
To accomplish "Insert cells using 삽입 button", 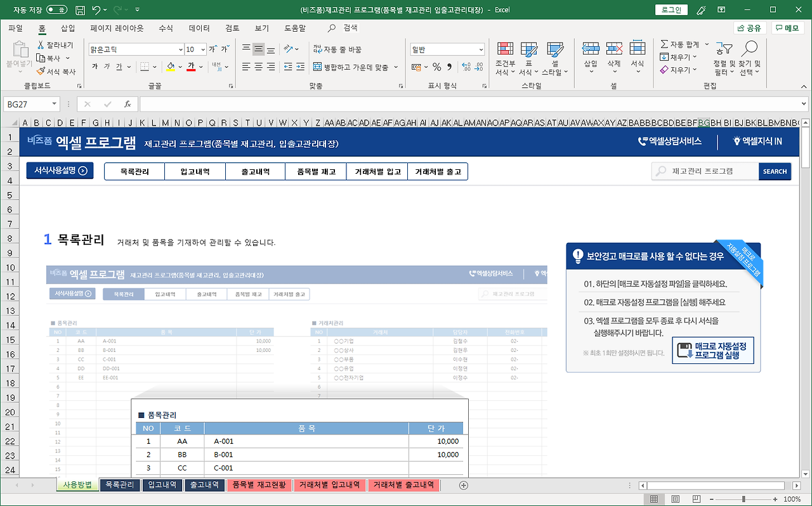I will tap(591, 59).
